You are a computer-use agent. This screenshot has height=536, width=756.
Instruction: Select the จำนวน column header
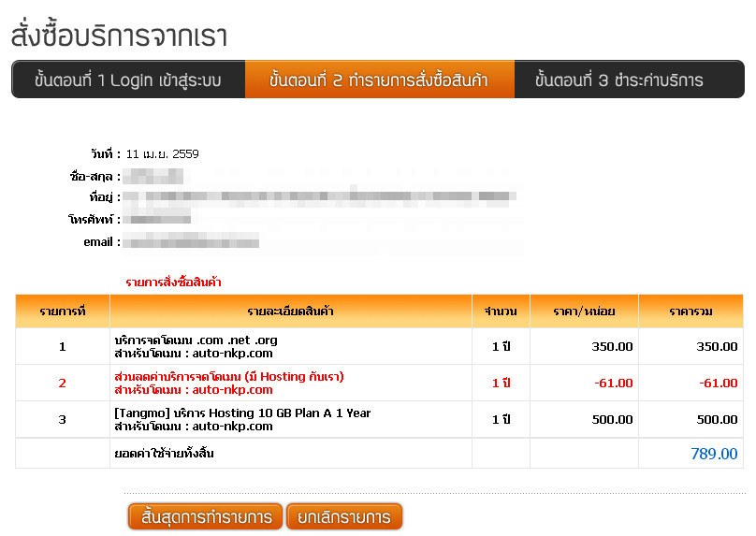pyautogui.click(x=501, y=311)
